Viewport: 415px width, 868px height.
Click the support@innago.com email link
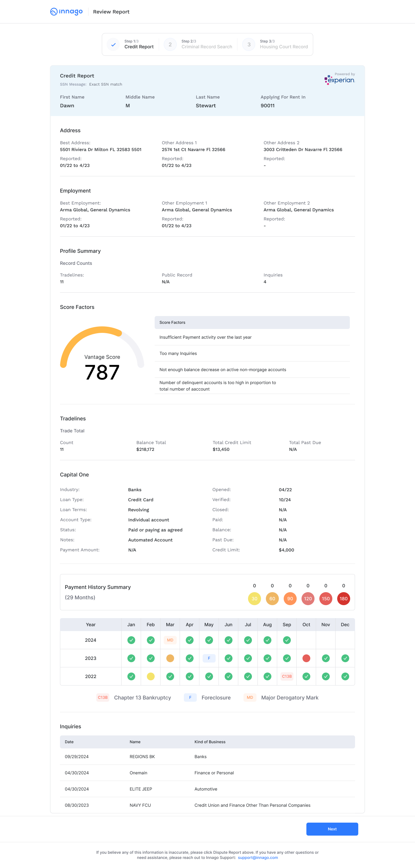tap(257, 858)
